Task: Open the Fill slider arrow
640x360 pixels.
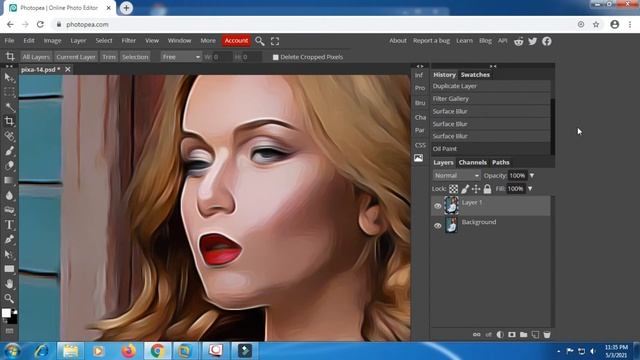Action: tap(530, 189)
